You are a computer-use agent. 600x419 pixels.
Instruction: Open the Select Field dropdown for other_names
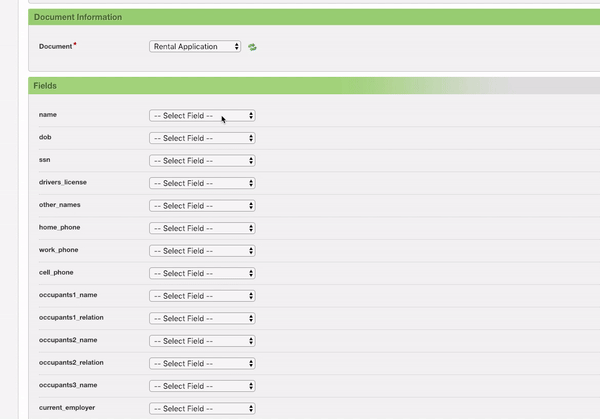pyautogui.click(x=202, y=206)
